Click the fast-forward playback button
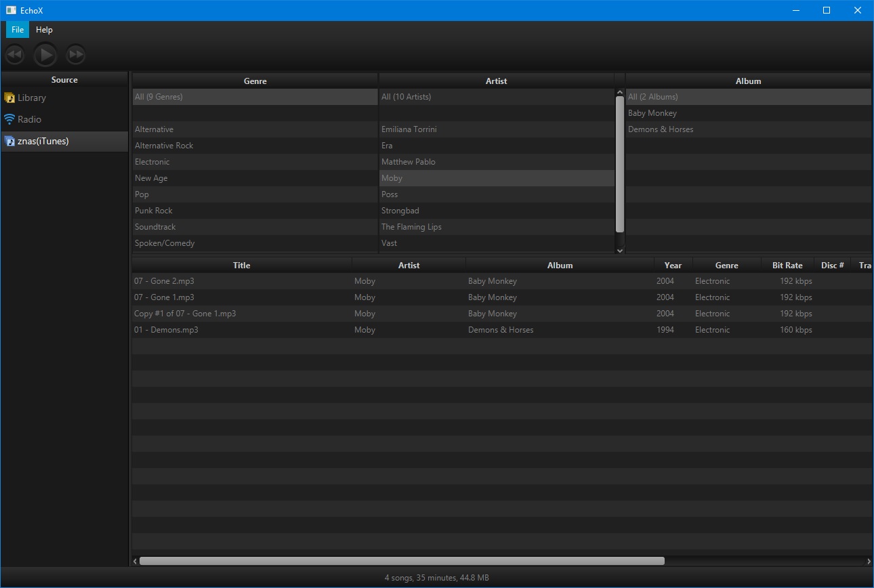Screen dimensions: 874x588 coord(76,54)
